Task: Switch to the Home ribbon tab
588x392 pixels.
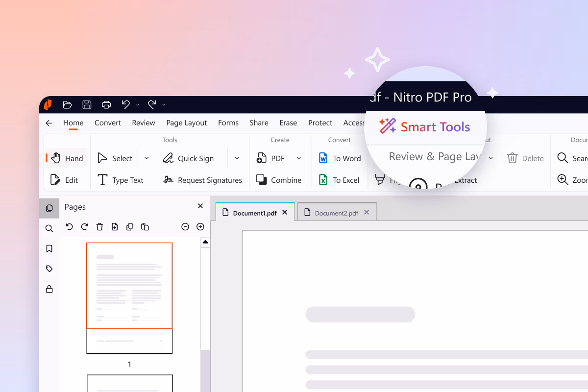Action: (x=73, y=123)
